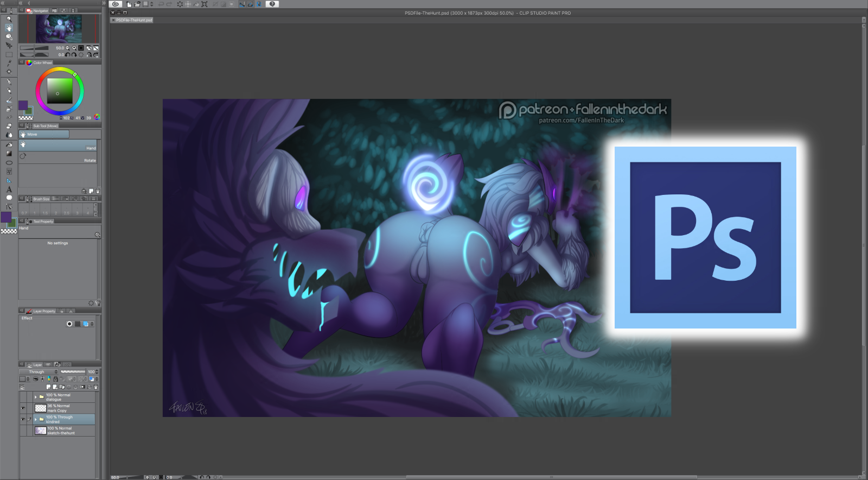Click the Navigator canvas thumbnail
This screenshot has height=480, width=868.
coord(59,29)
